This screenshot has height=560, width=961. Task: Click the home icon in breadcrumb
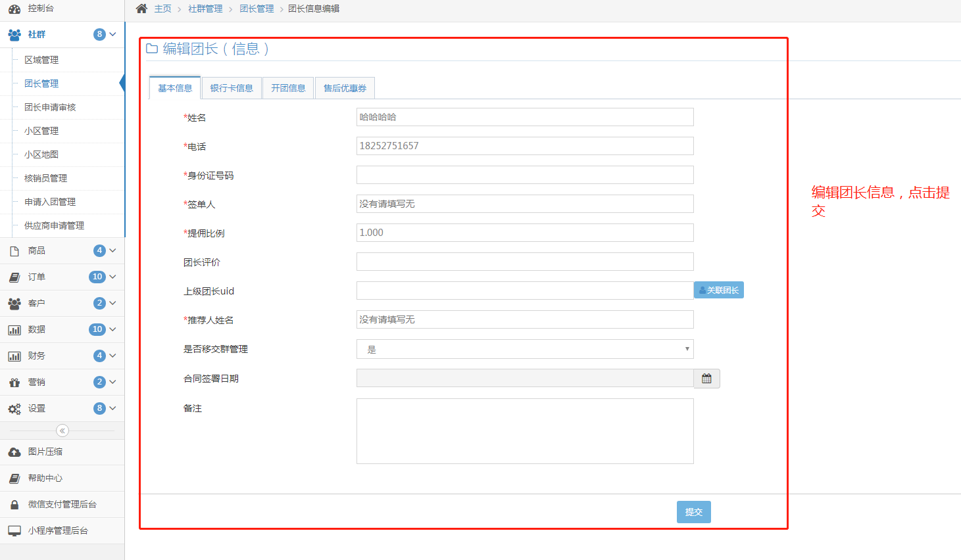(141, 9)
